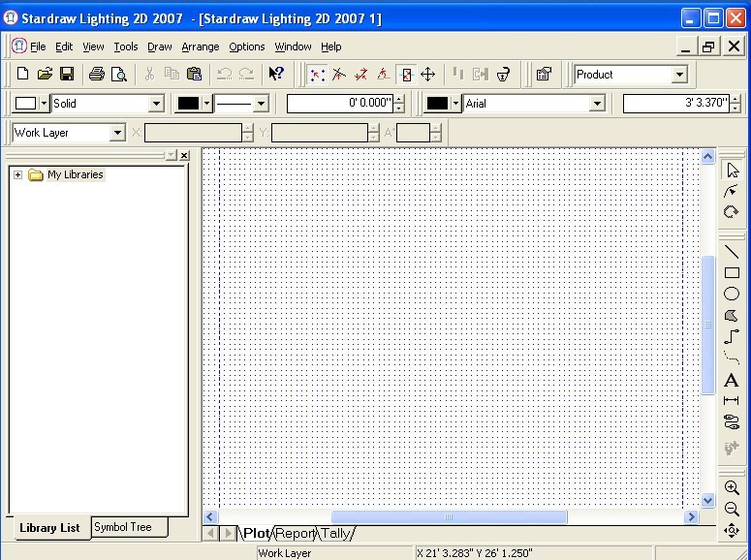
Task: Select the Text tool
Action: [x=732, y=380]
